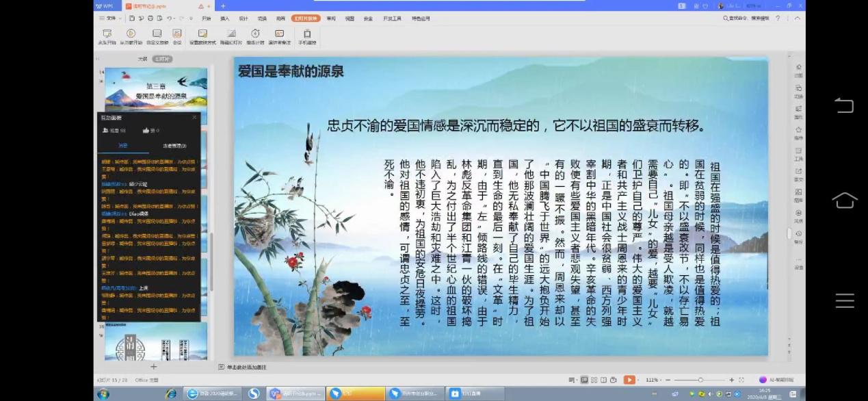
Task: Open the 111% zoom level dropdown
Action: point(653,380)
